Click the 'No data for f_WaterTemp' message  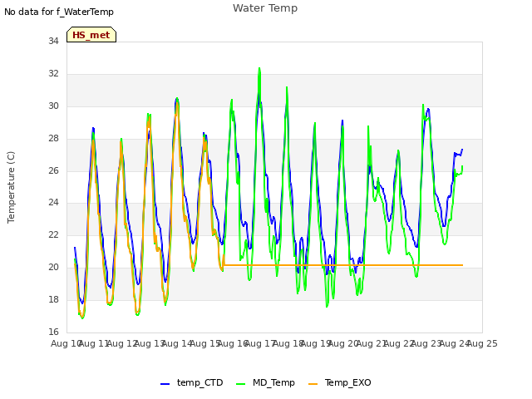point(59,12)
